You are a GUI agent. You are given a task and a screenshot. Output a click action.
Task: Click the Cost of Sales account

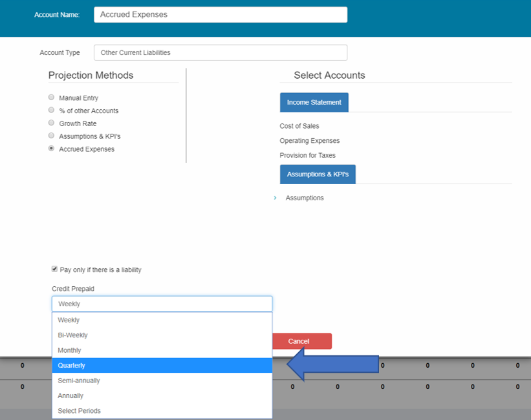coord(299,126)
